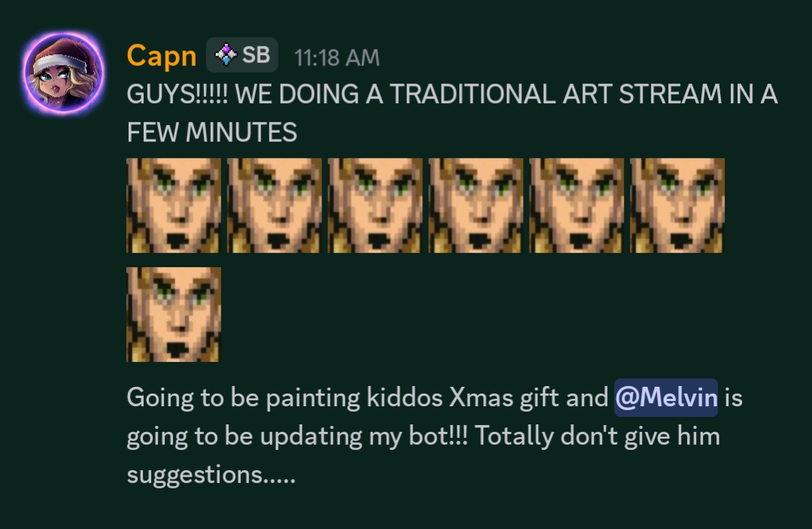Click the 11:18 AM timestamp
The height and width of the screenshot is (529, 812).
336,57
